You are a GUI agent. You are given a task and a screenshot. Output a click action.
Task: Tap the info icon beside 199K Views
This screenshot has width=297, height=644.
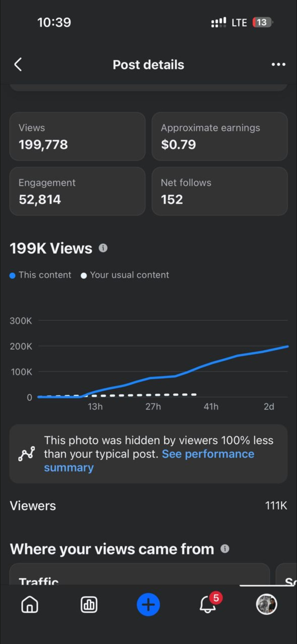coord(103,248)
